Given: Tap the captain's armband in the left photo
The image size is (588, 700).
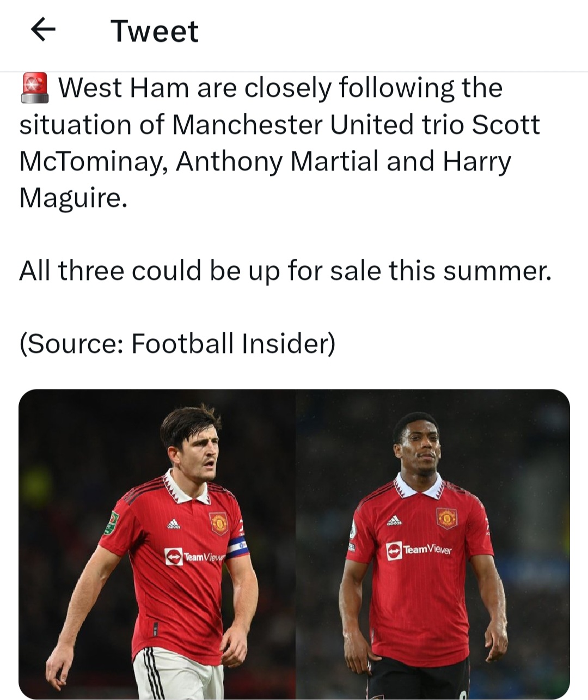Looking at the screenshot, I should 237,547.
